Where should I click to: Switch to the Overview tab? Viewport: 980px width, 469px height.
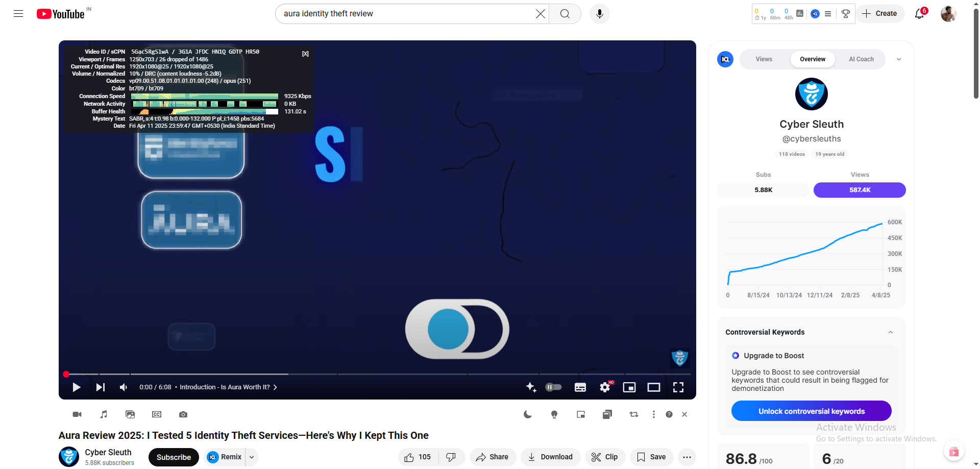[813, 59]
